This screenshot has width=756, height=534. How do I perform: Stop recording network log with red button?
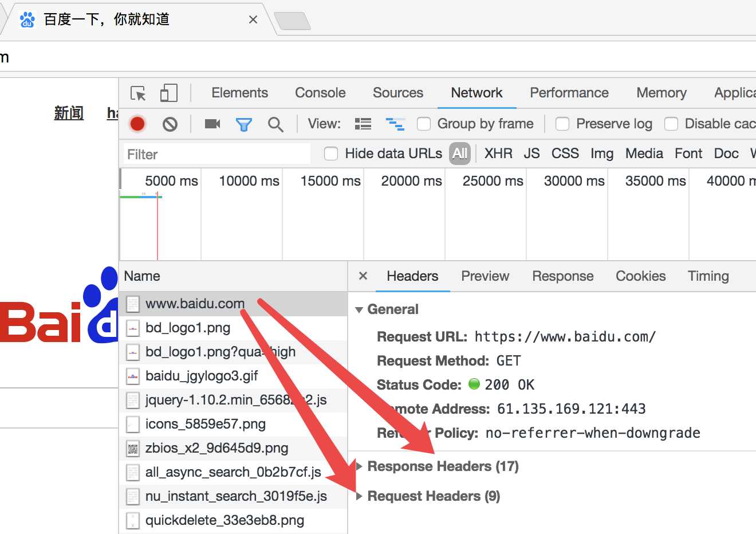click(x=137, y=124)
